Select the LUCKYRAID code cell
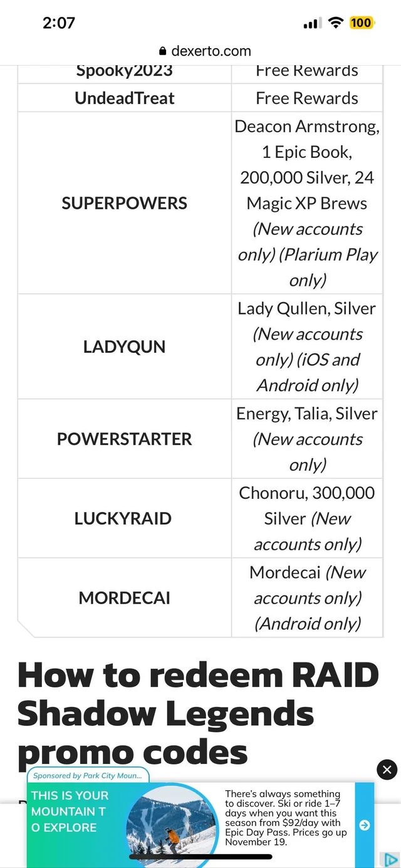 [x=123, y=518]
